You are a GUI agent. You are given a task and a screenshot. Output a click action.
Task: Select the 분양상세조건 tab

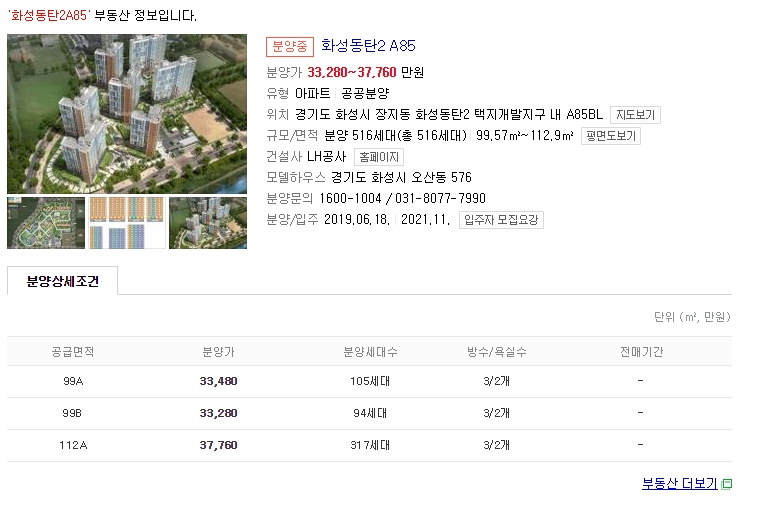click(63, 281)
